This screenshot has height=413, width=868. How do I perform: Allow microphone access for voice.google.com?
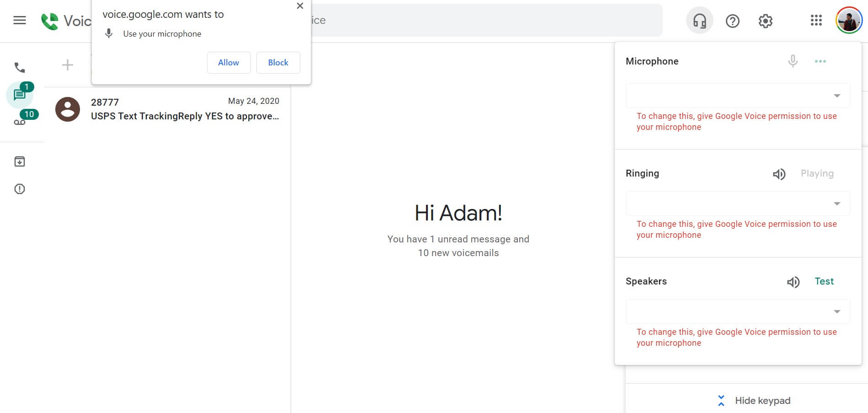point(229,63)
